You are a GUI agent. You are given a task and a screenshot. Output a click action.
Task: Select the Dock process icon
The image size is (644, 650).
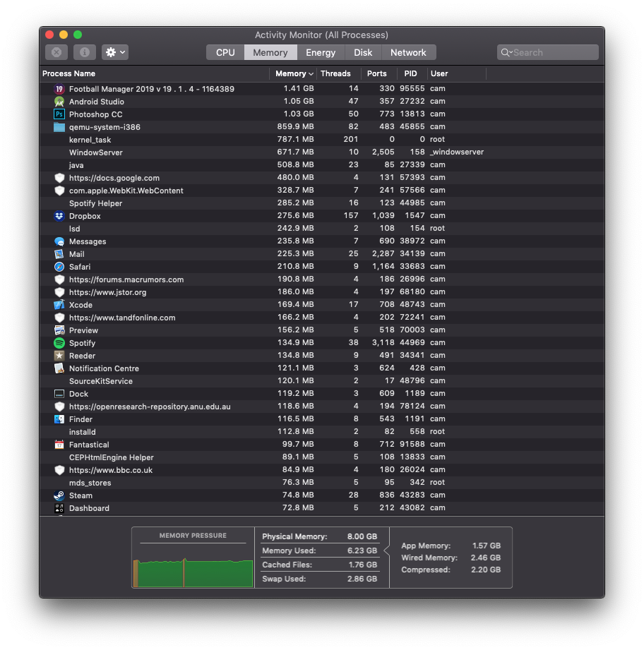tap(59, 394)
